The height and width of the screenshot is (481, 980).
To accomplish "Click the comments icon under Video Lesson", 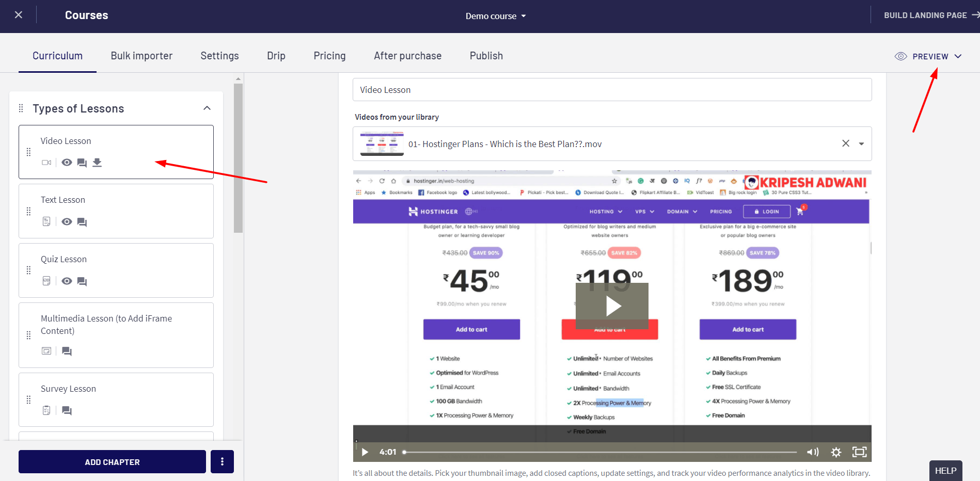I will 82,163.
